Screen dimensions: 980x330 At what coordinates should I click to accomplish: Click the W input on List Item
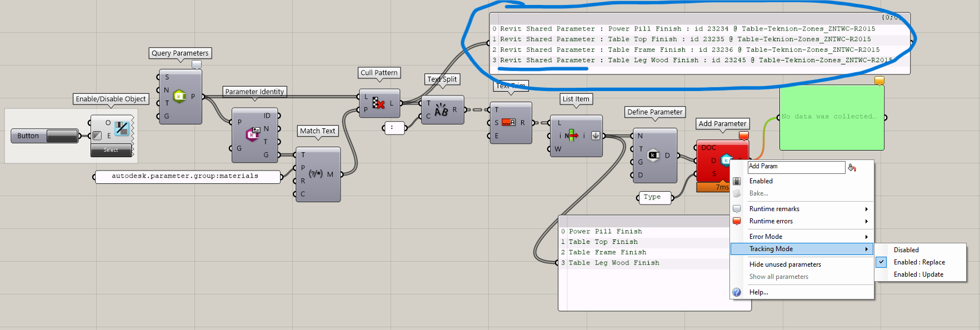[x=558, y=149]
